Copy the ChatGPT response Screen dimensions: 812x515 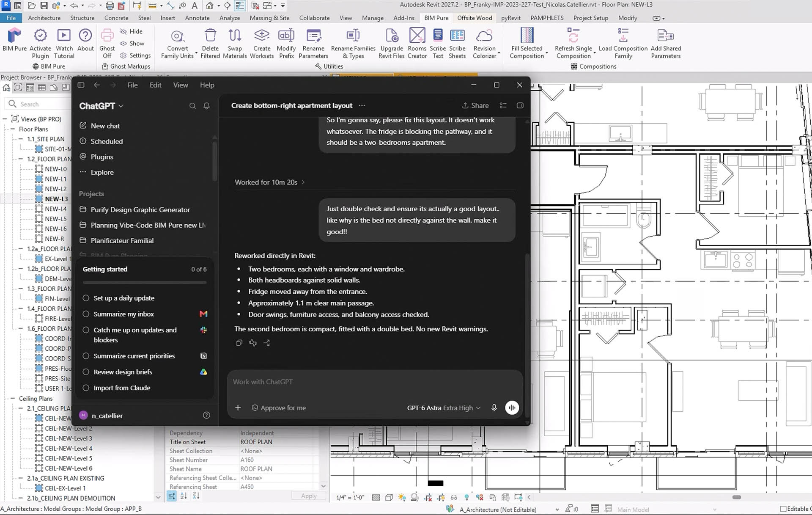pos(239,343)
